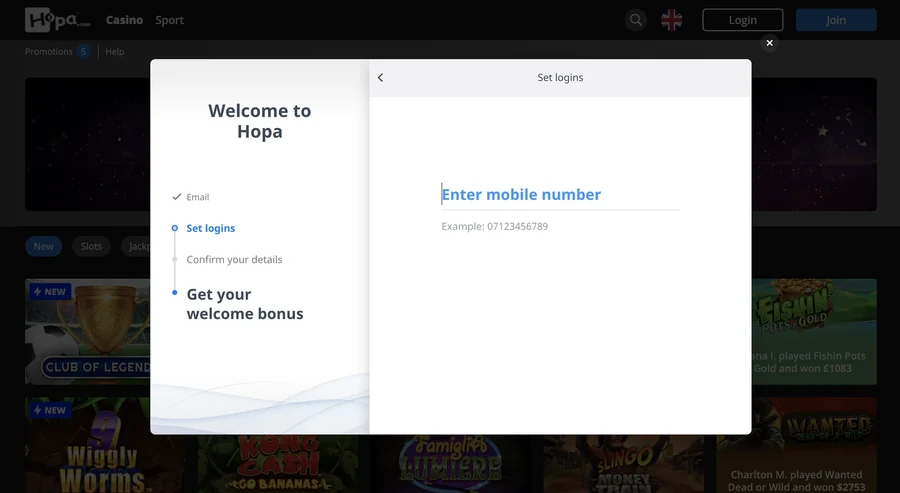Close the registration dialog with X
Viewport: 900px width, 493px height.
click(769, 43)
